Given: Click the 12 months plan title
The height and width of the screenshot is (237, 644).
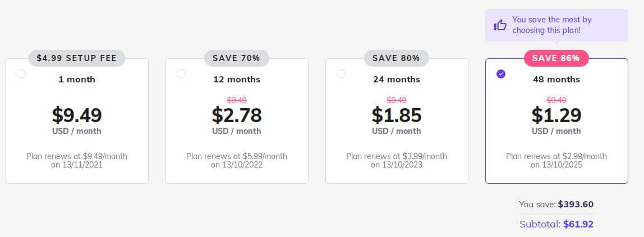Looking at the screenshot, I should point(237,80).
